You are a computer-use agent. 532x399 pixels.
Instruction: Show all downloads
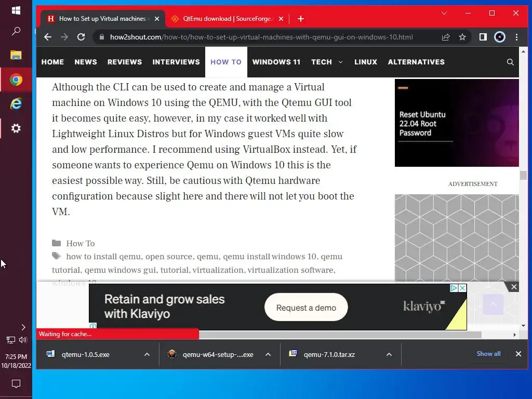click(x=488, y=354)
